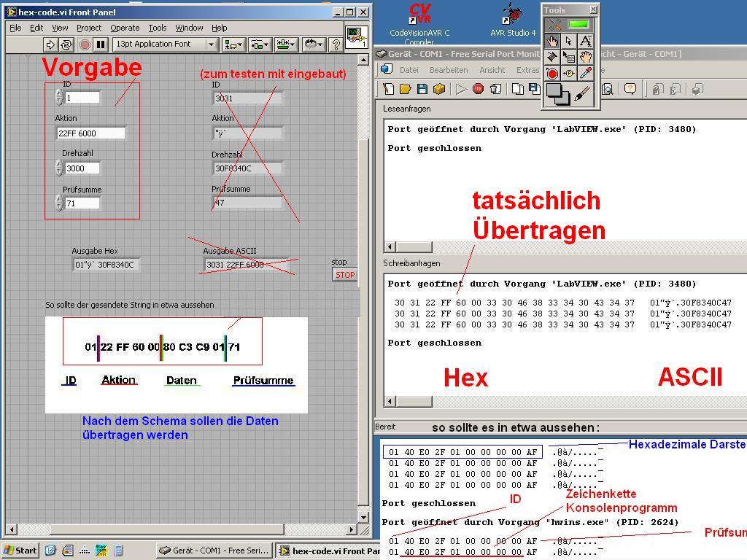Open the AVR Studio 4 desktop shortcut

[x=513, y=20]
